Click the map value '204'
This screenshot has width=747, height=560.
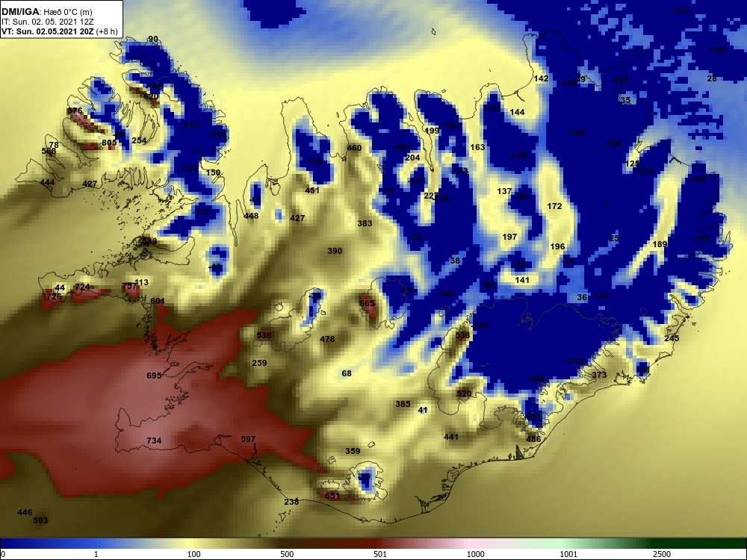[412, 158]
